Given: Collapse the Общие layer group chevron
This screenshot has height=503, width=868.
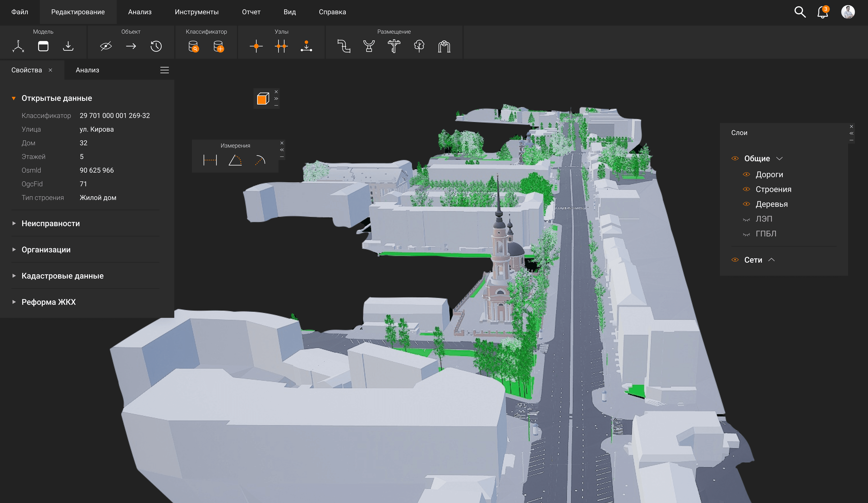Looking at the screenshot, I should tap(779, 159).
